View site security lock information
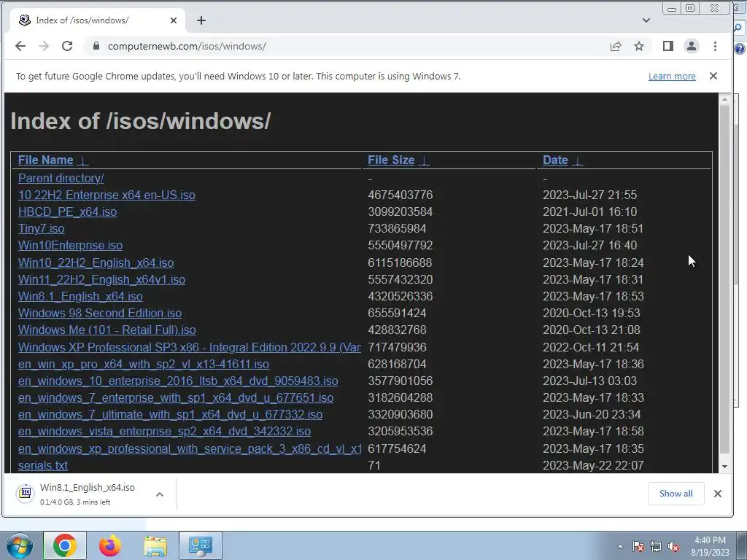 (x=96, y=46)
